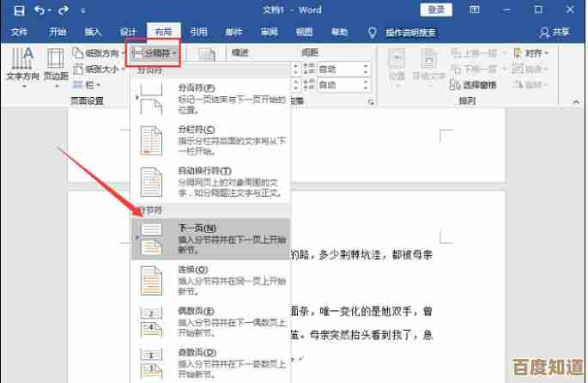
Task: Open the 对齐 align dropdown
Action: point(530,53)
